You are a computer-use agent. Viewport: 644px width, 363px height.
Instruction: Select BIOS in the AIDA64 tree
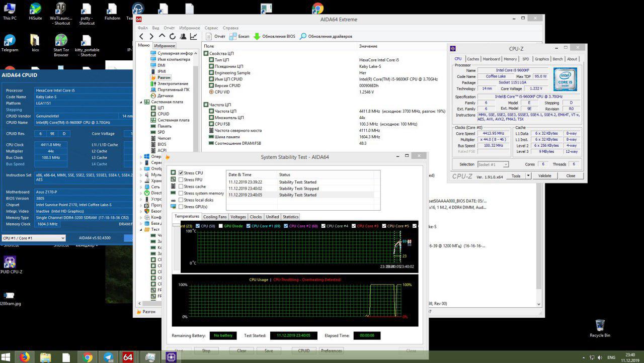[158, 144]
